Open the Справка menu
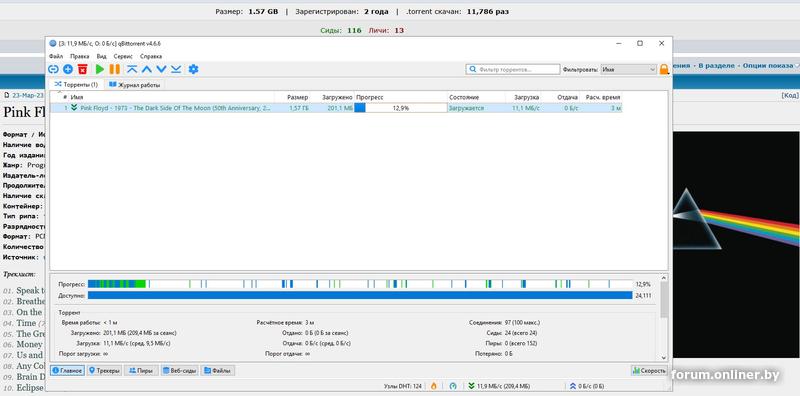Viewport: 800px width, 396px height. (151, 56)
